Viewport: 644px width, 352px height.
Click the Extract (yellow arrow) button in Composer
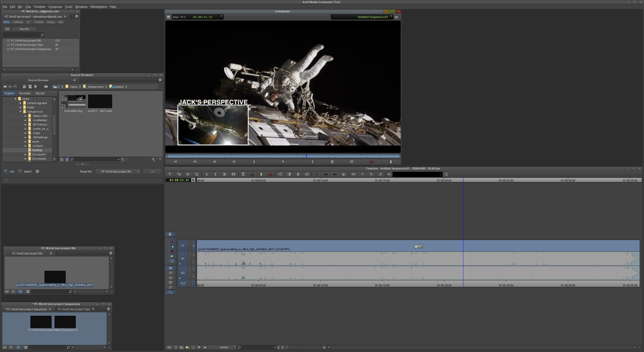point(391,162)
